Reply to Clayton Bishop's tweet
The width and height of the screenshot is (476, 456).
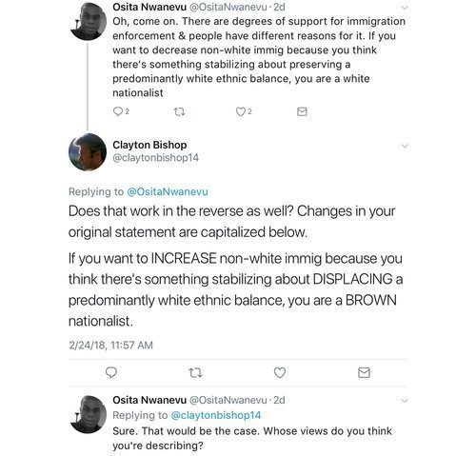tap(111, 372)
